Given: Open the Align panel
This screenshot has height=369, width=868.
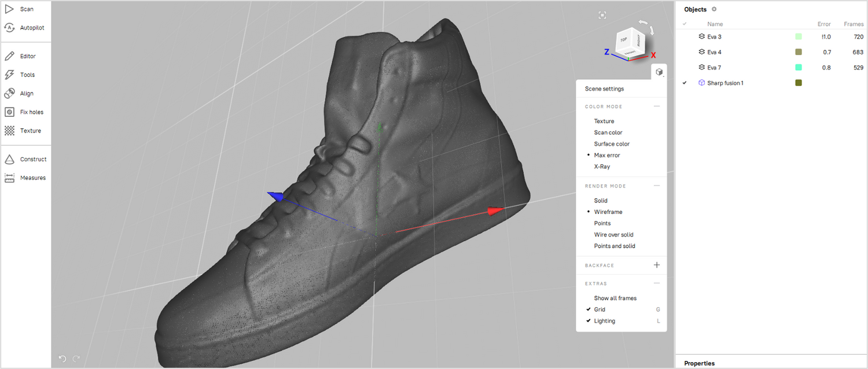Looking at the screenshot, I should pos(26,94).
